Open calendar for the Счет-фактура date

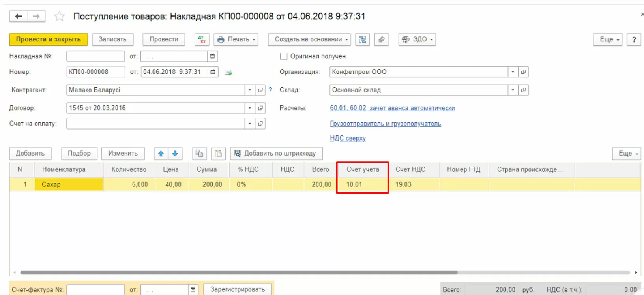point(193,290)
